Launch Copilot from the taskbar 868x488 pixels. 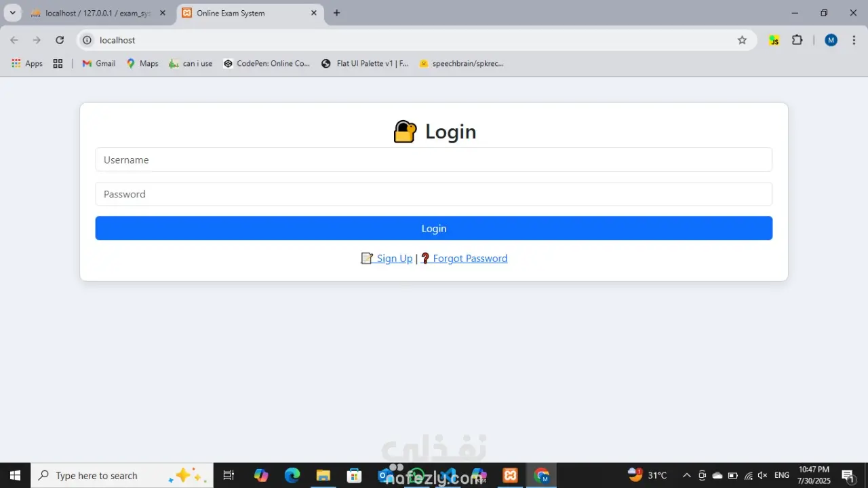(261, 475)
